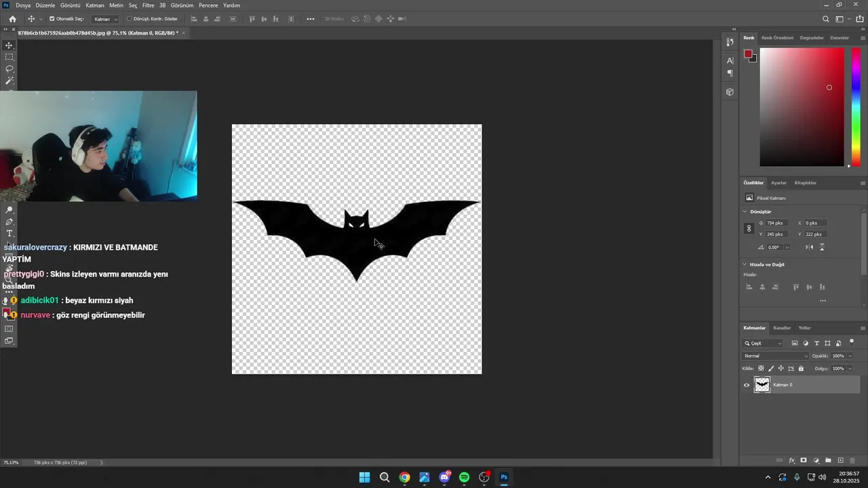
Task: Open Spotify from the taskbar
Action: click(465, 477)
